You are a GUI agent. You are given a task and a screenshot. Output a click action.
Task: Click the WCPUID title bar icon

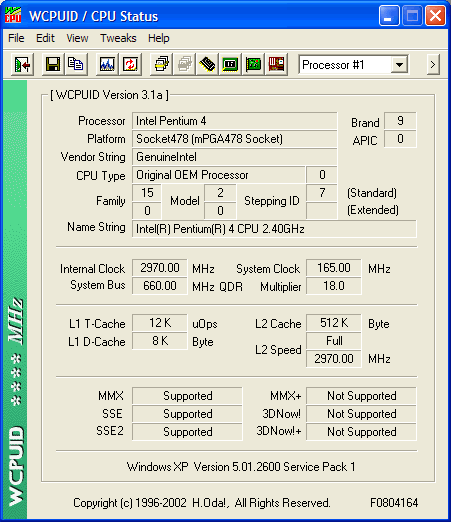point(13,15)
